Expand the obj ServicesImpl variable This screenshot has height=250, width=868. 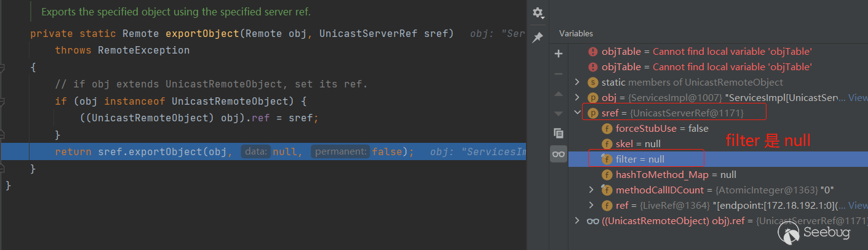(577, 97)
